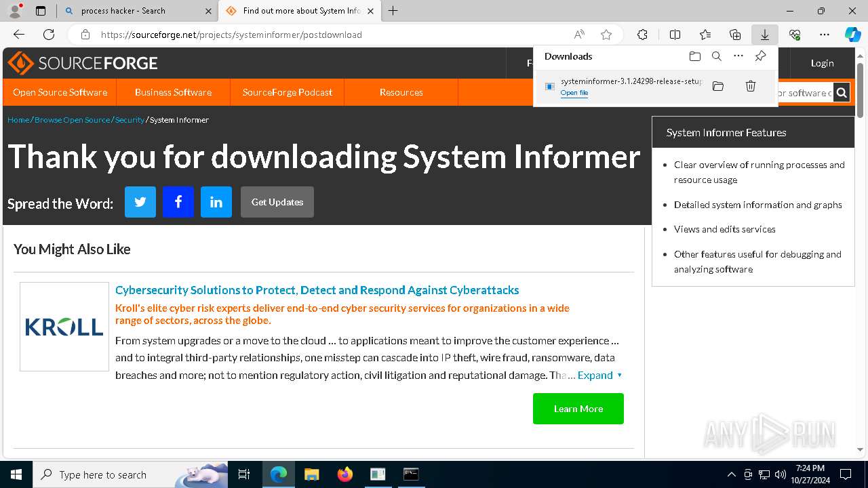Toggle Split screen view

click(x=675, y=35)
